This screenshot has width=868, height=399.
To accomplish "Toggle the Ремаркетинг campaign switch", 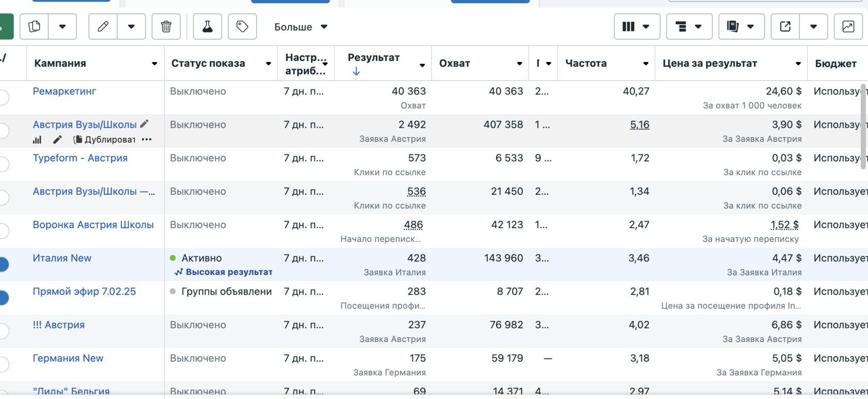I will coord(4,97).
